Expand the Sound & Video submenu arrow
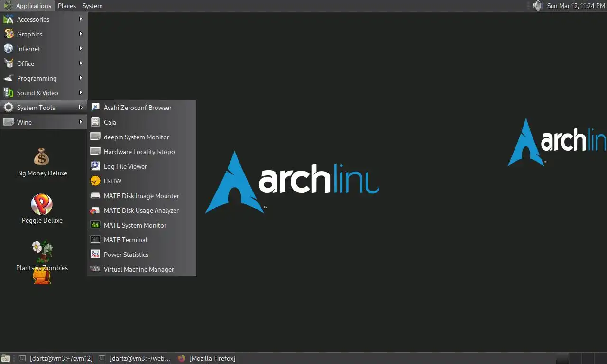 (81, 93)
